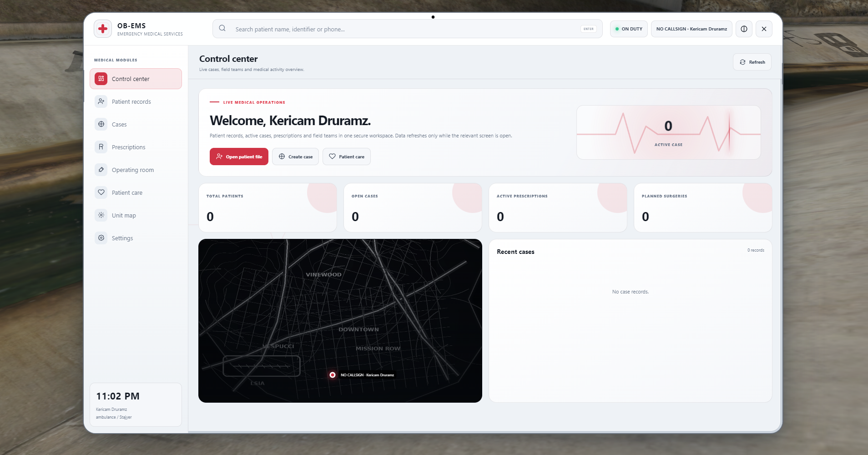Viewport: 868px width, 455px height.
Task: Click the Patient care button in the welcome card
Action: pos(347,157)
